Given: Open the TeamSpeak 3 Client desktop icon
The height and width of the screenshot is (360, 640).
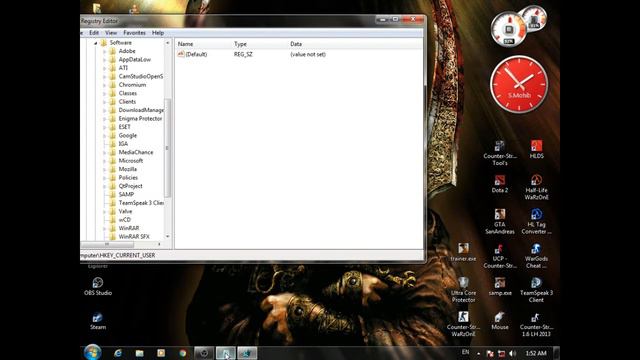Looking at the screenshot, I should [x=536, y=290].
